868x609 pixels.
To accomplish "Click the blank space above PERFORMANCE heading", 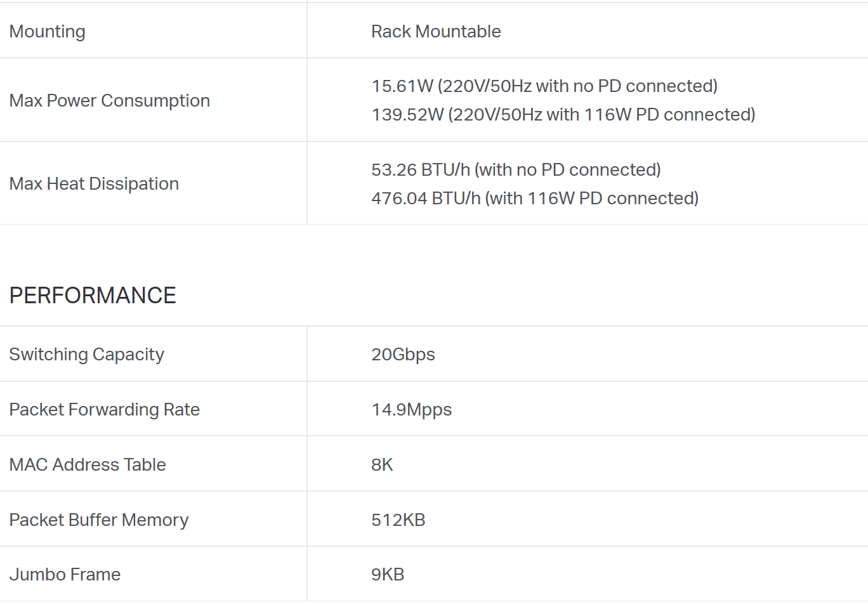I will 434,251.
